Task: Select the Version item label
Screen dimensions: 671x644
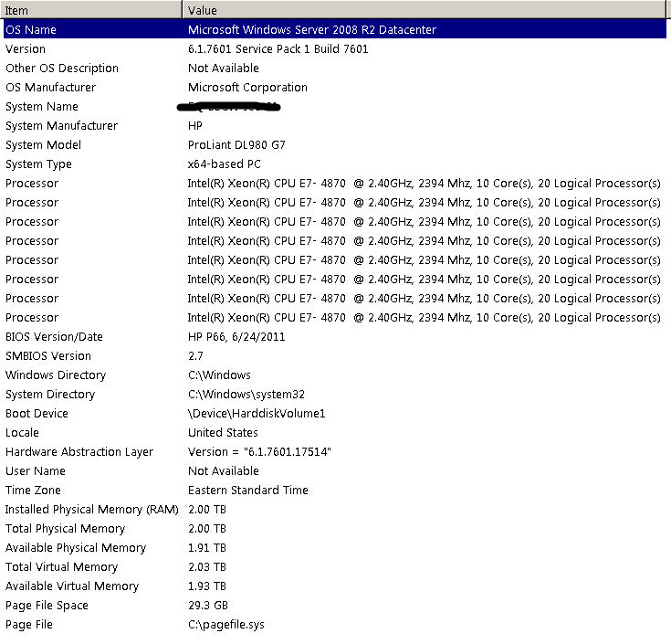Action: click(26, 48)
